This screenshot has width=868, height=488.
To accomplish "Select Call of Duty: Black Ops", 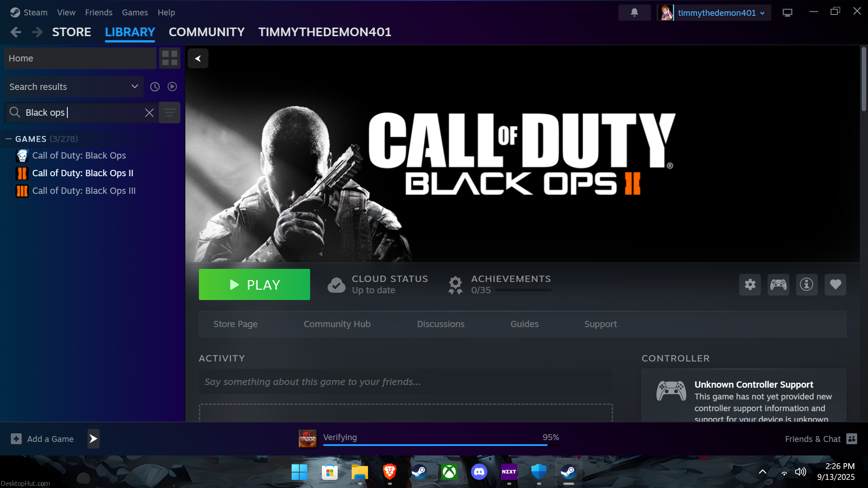I will (79, 155).
